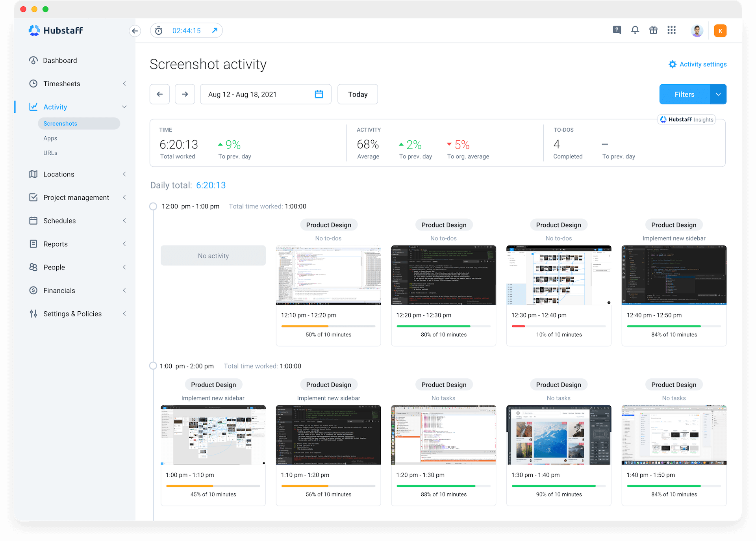Select the circle next to 12:00 pm block
Image resolution: width=756 pixels, height=541 pixels.
click(153, 206)
